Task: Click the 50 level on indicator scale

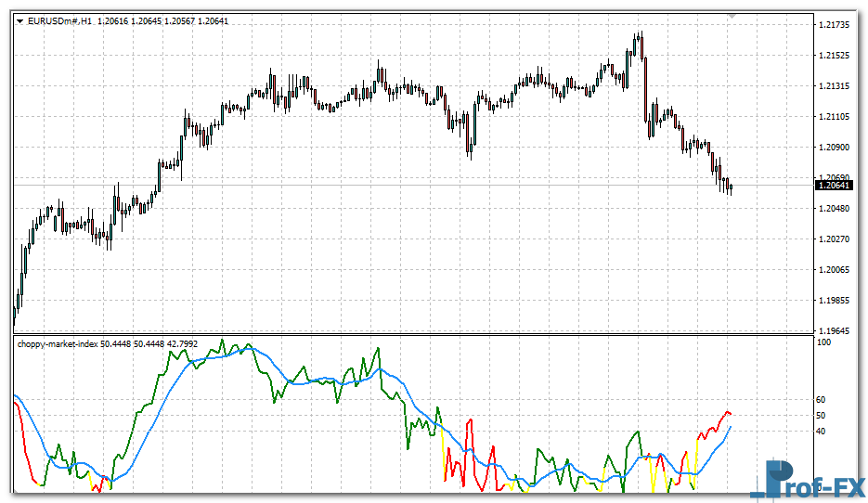Action: tap(821, 415)
